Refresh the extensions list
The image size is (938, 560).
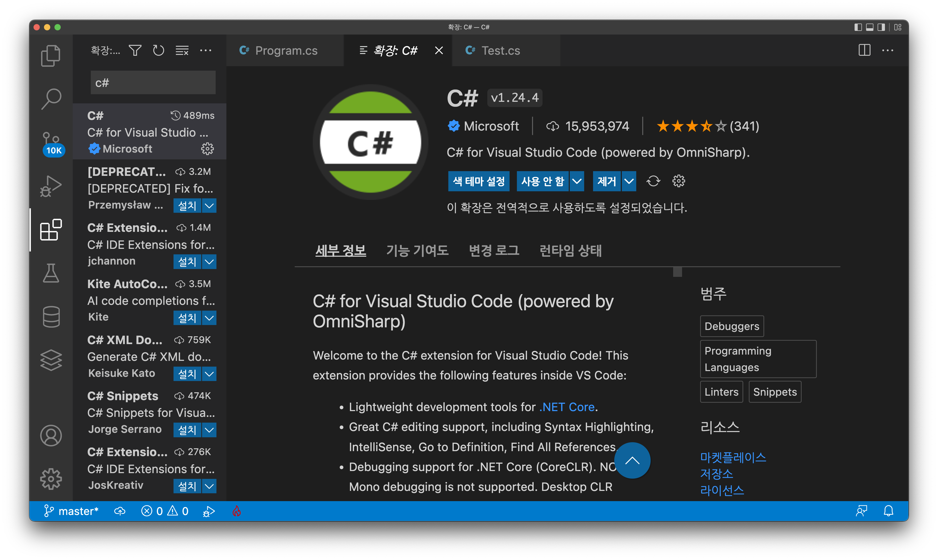(x=159, y=50)
